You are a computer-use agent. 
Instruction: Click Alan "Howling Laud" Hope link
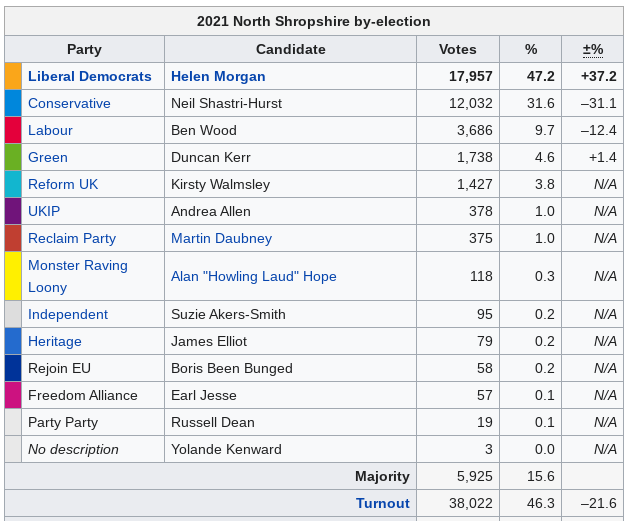pos(253,276)
